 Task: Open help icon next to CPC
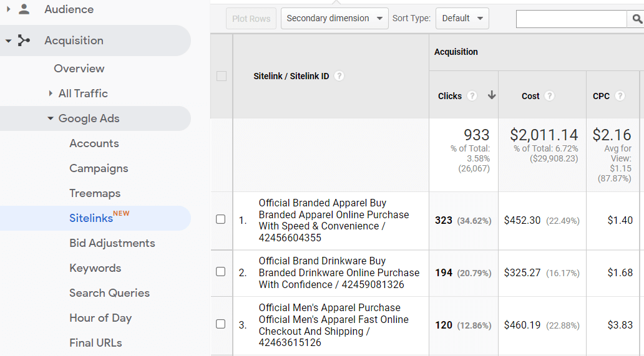[620, 96]
